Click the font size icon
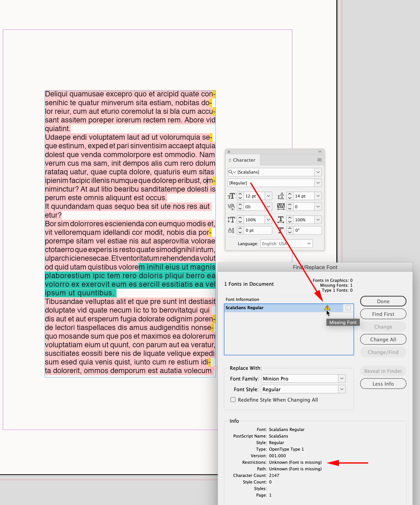The image size is (420, 505). (231, 196)
